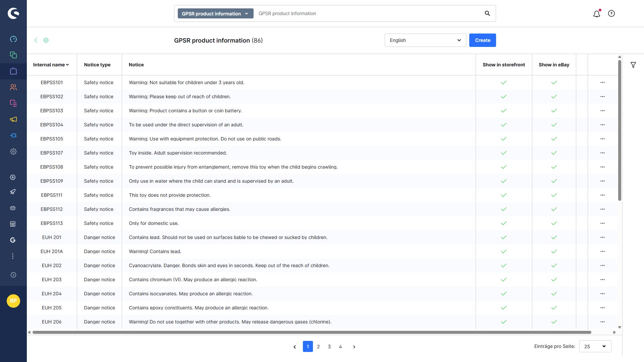Go to previous page with left arrow
644x362 pixels.
295,347
